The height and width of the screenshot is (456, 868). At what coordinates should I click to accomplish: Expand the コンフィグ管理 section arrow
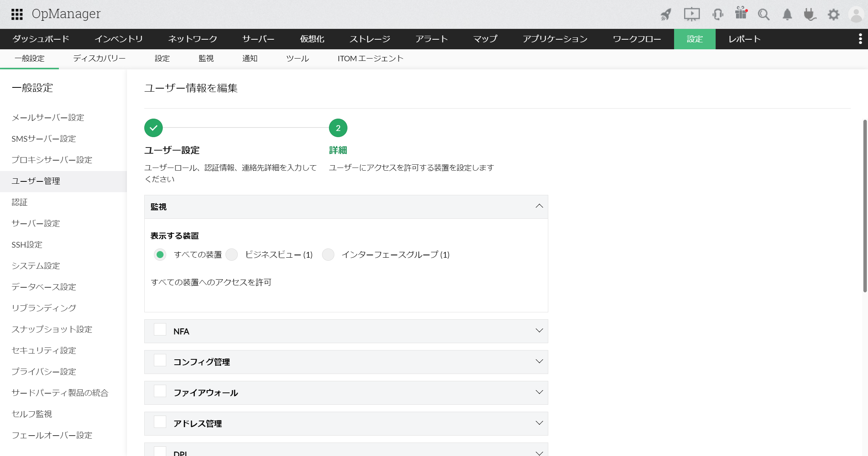click(539, 362)
